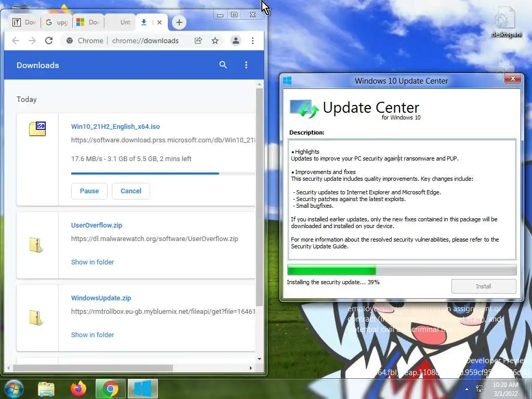This screenshot has width=532, height=399.
Task: Click the software.download.prss.microsoft.com URL text
Action: (x=163, y=140)
